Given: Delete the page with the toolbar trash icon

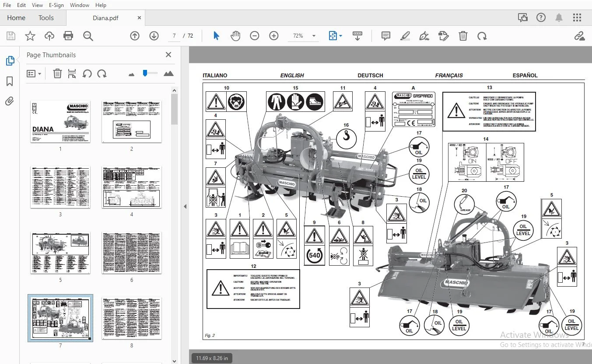Looking at the screenshot, I should pos(463,36).
